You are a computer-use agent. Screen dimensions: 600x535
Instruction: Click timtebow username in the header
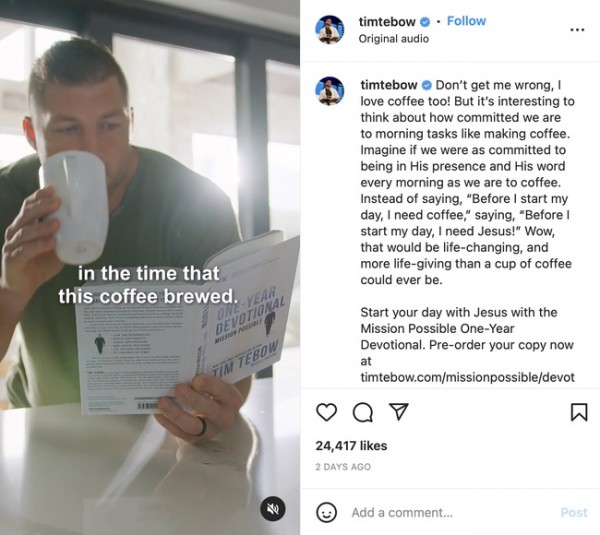(x=387, y=22)
